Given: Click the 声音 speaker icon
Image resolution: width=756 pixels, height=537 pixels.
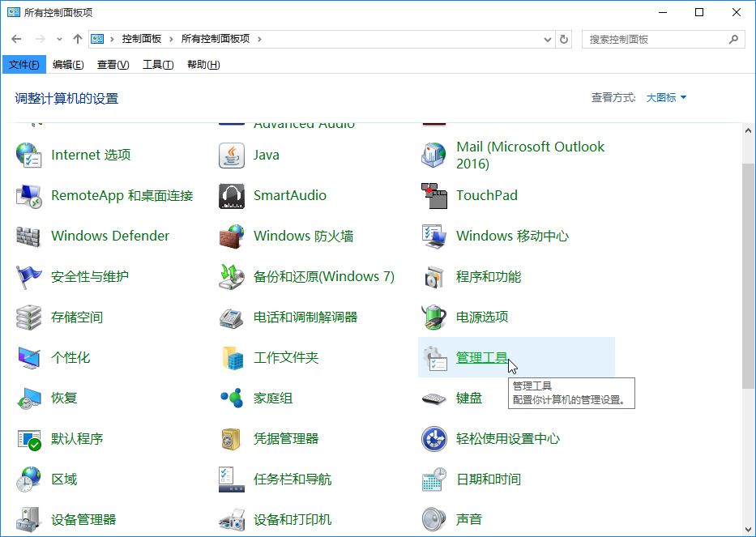Looking at the screenshot, I should (x=434, y=520).
